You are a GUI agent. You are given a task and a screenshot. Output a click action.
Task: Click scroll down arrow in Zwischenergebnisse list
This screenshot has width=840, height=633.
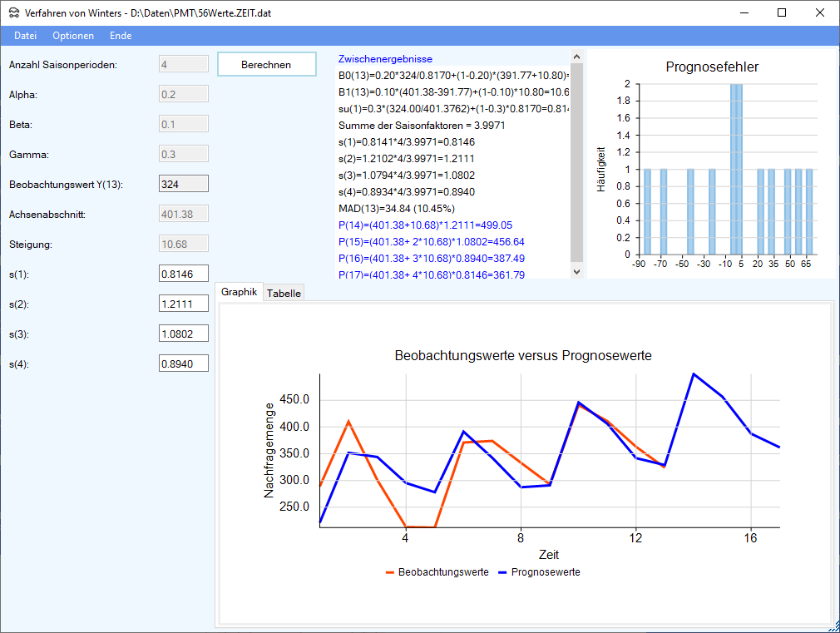tap(576, 272)
